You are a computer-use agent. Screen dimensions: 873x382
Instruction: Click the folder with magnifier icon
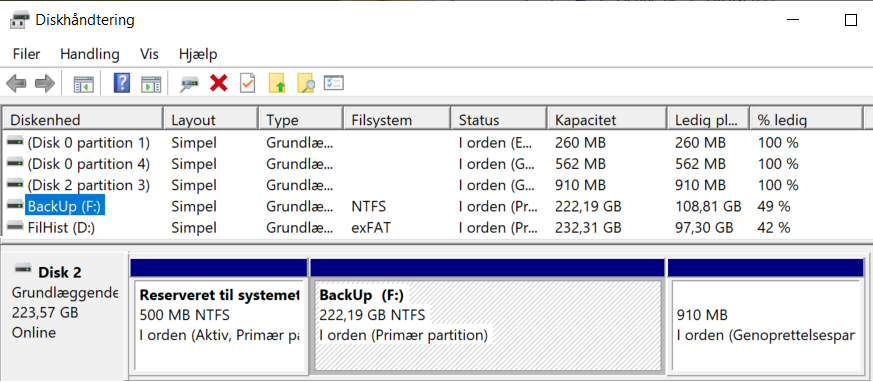point(306,84)
